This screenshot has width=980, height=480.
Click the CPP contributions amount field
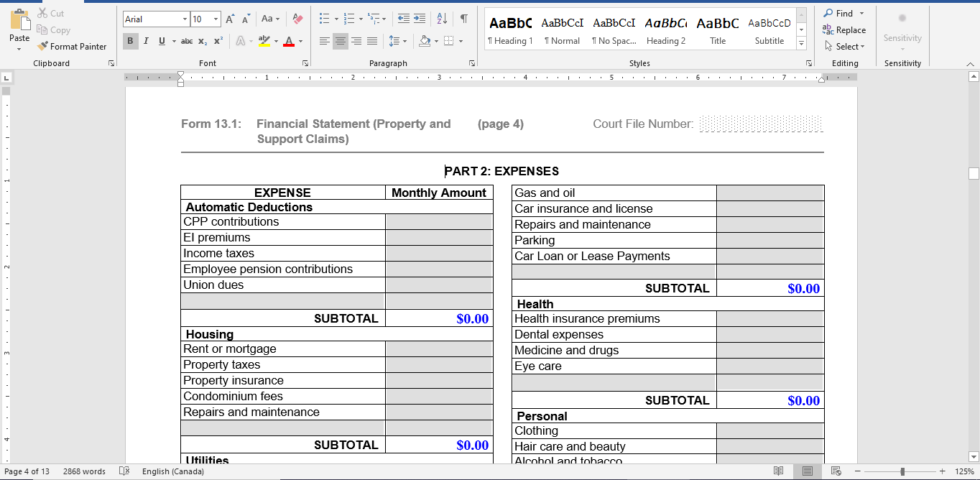438,222
